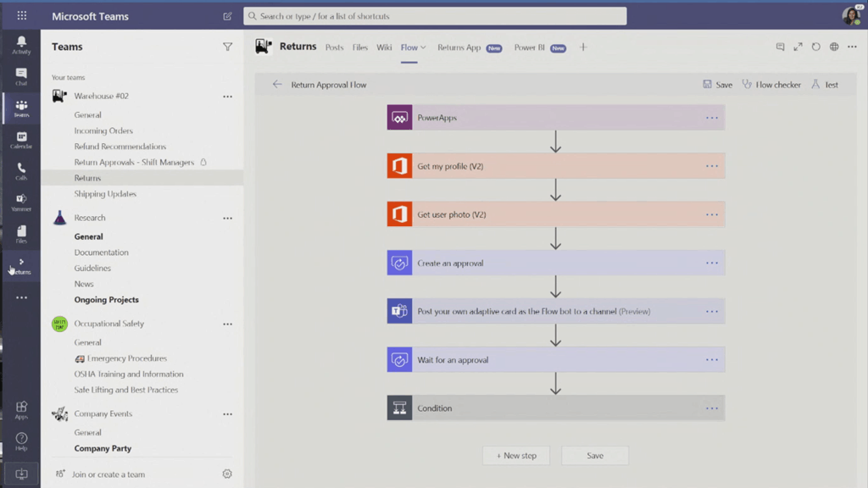The height and width of the screenshot is (488, 868).
Task: Click the filter teams funnel icon
Action: click(227, 47)
